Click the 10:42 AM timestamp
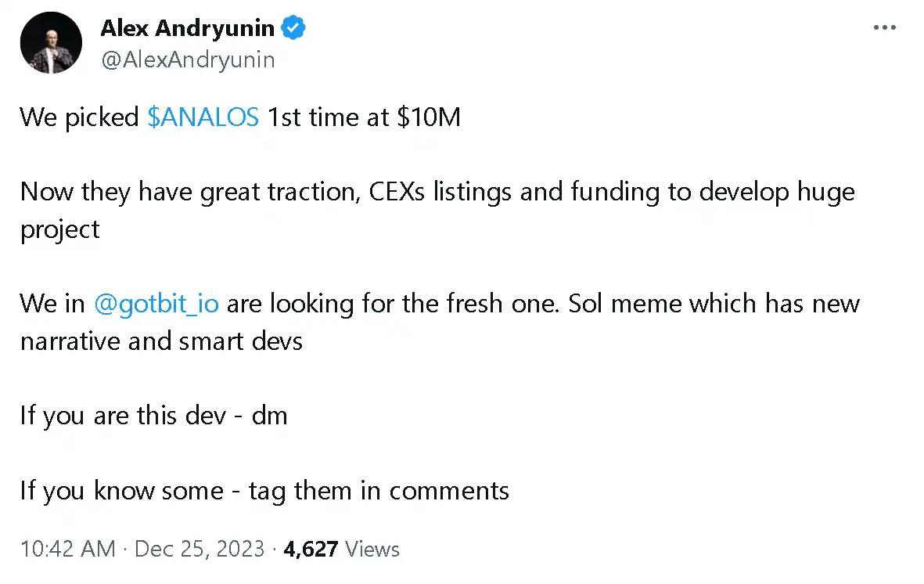This screenshot has width=924, height=584. 67,549
